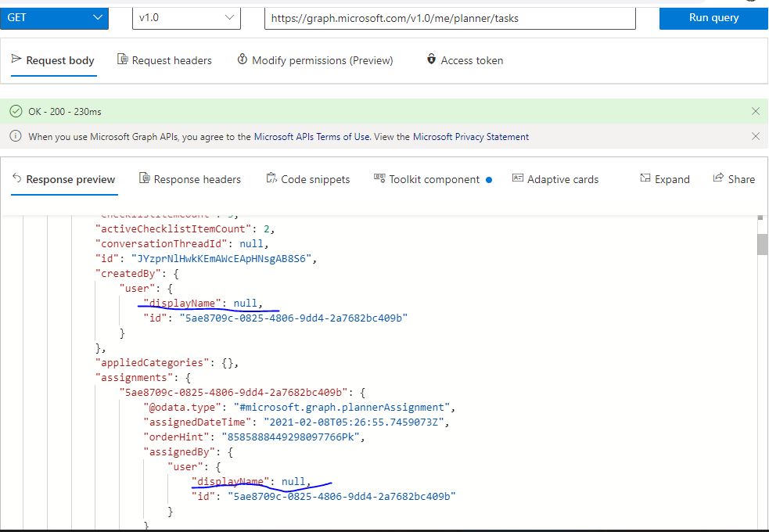Image resolution: width=769 pixels, height=532 pixels.
Task: Click the Request headers document icon
Action: tap(122, 59)
